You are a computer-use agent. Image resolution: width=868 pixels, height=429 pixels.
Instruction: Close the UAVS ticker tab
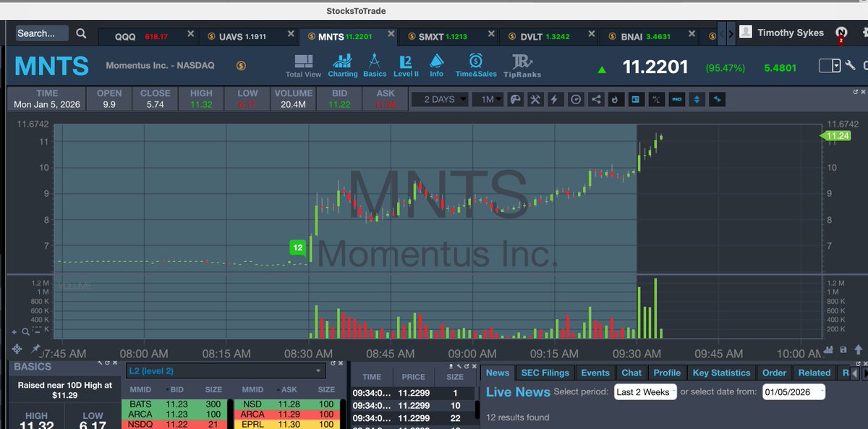click(290, 33)
